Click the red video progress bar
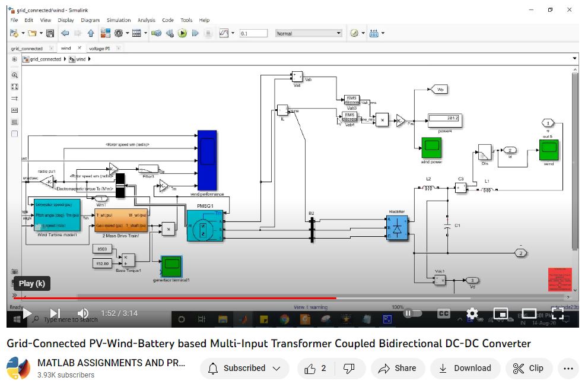This screenshot has height=387, width=588. 178,298
